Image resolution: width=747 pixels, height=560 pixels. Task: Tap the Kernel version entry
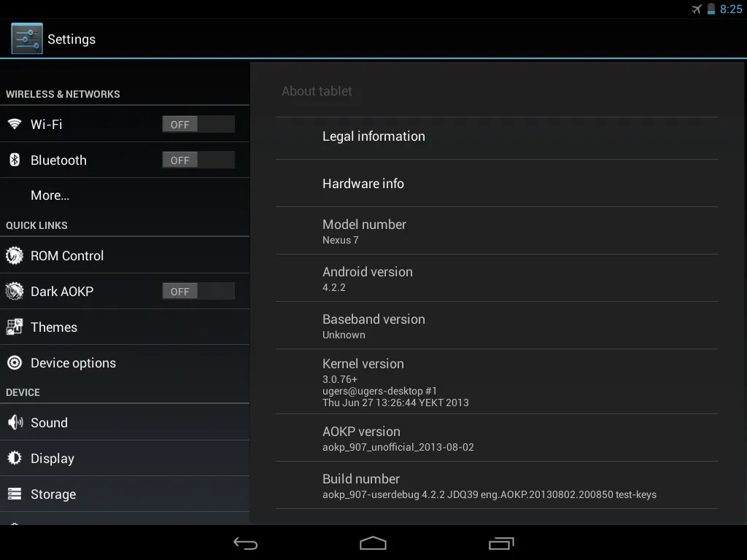497,381
